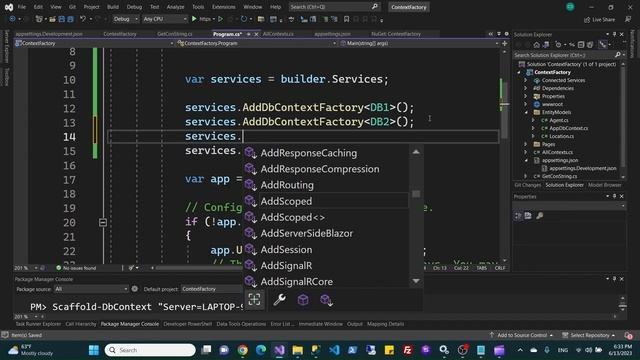Image resolution: width=640 pixels, height=360 pixels.
Task: Toggle the purple cube methods filter
Action: 303,300
